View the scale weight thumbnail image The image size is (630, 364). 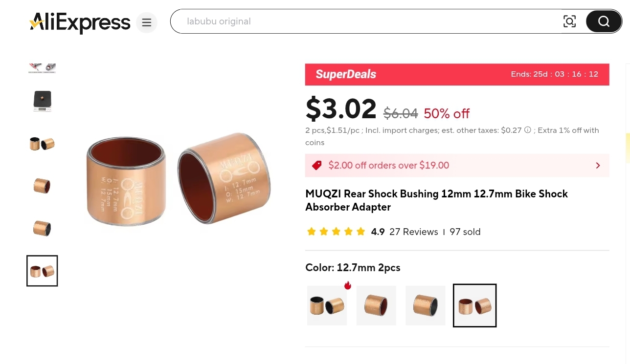42,101
